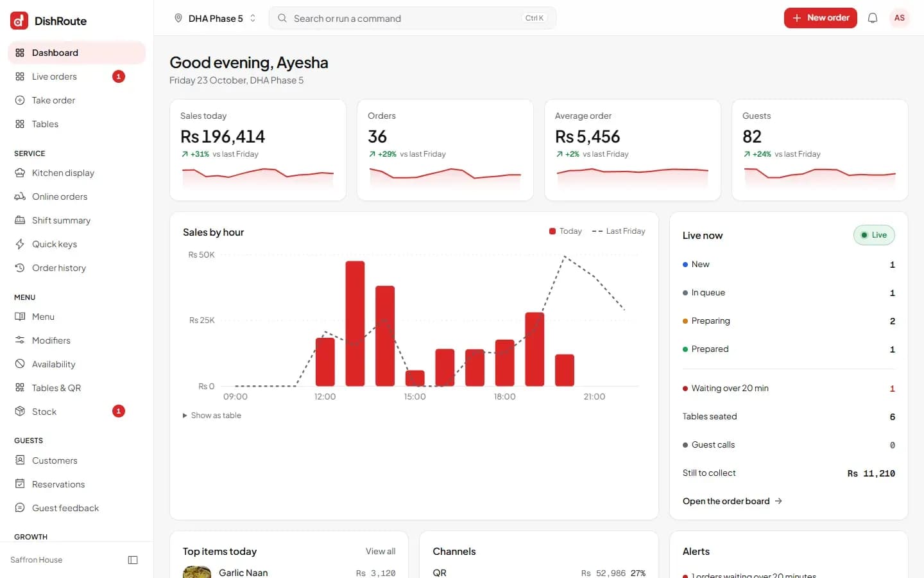Image resolution: width=924 pixels, height=578 pixels.
Task: Click the Modifiers sliders icon
Action: pos(20,340)
